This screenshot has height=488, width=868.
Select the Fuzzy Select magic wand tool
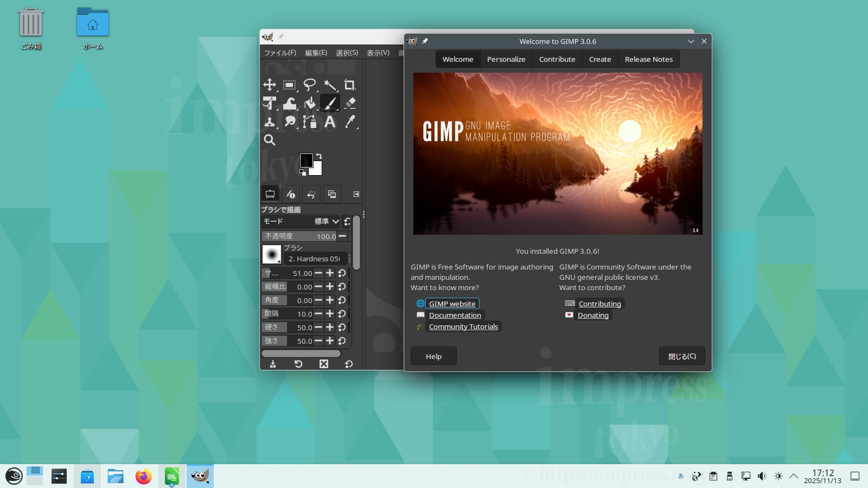pos(330,85)
